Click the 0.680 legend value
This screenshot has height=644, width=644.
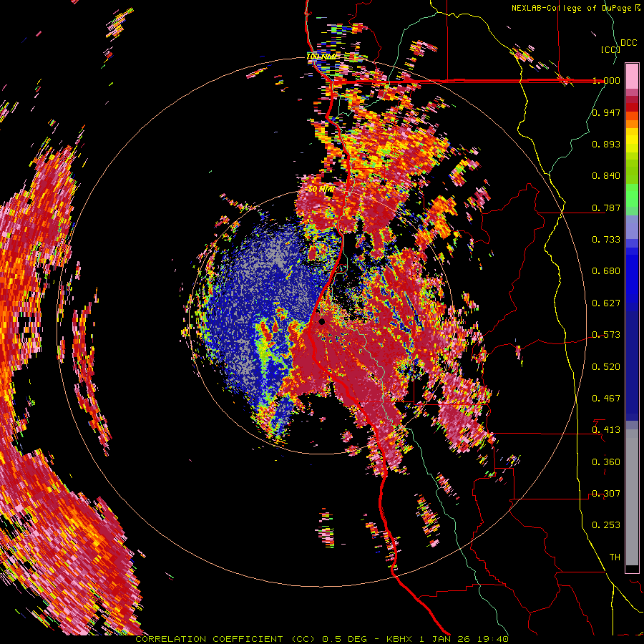click(x=606, y=270)
